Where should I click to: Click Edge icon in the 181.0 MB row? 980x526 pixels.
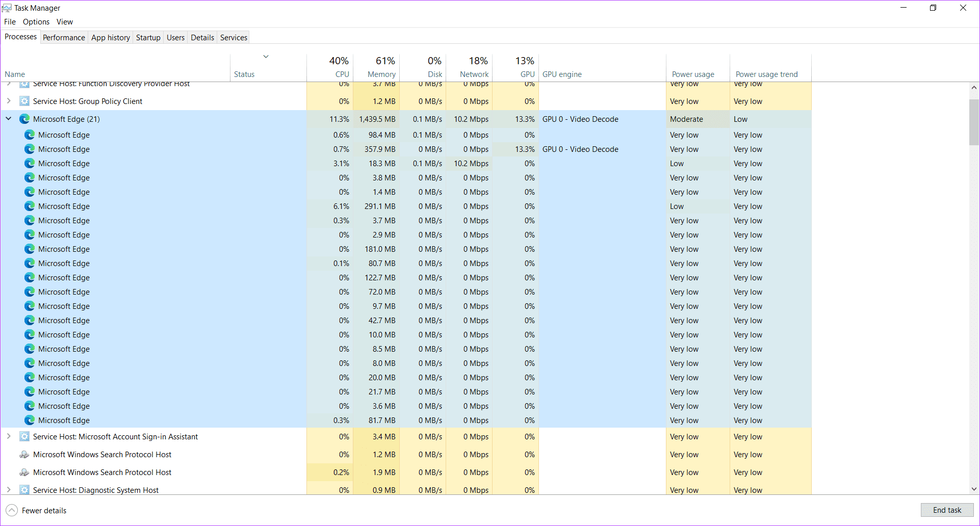pyautogui.click(x=30, y=249)
